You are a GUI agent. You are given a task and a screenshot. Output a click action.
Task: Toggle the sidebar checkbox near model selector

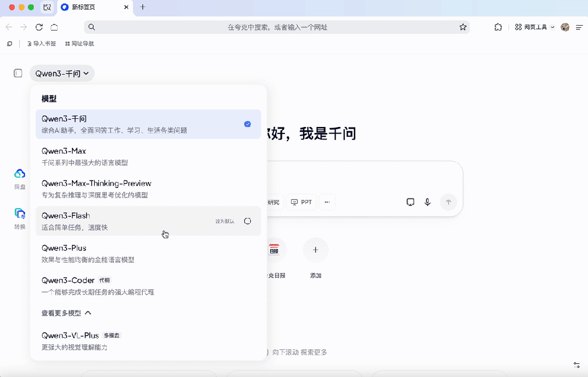pyautogui.click(x=17, y=72)
